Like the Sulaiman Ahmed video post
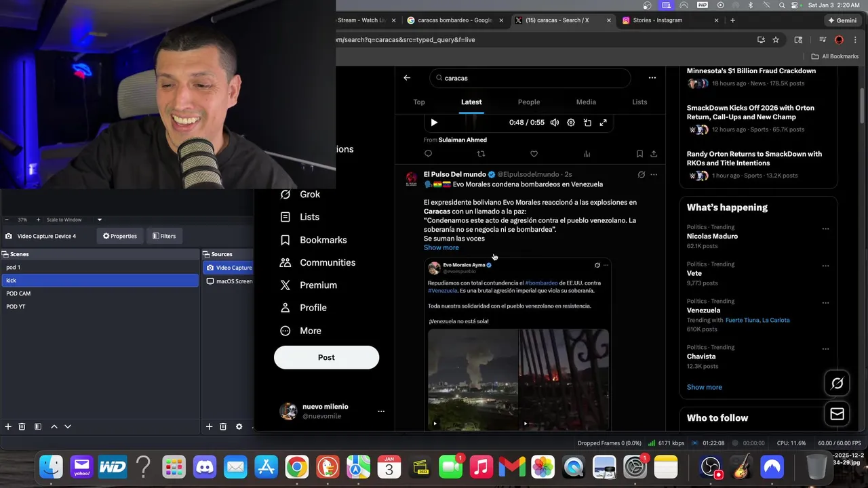868x488 pixels. pos(534,154)
